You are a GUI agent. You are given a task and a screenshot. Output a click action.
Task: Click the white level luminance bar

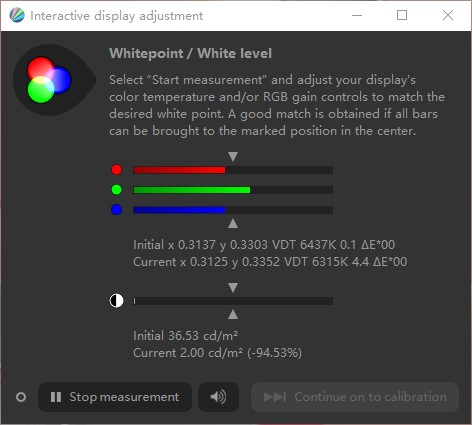click(x=233, y=301)
